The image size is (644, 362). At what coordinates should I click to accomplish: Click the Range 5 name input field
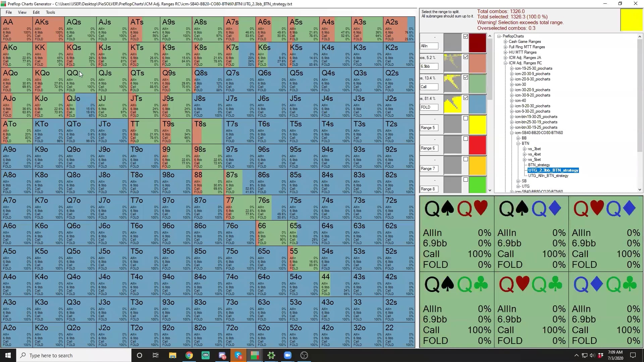(429, 128)
